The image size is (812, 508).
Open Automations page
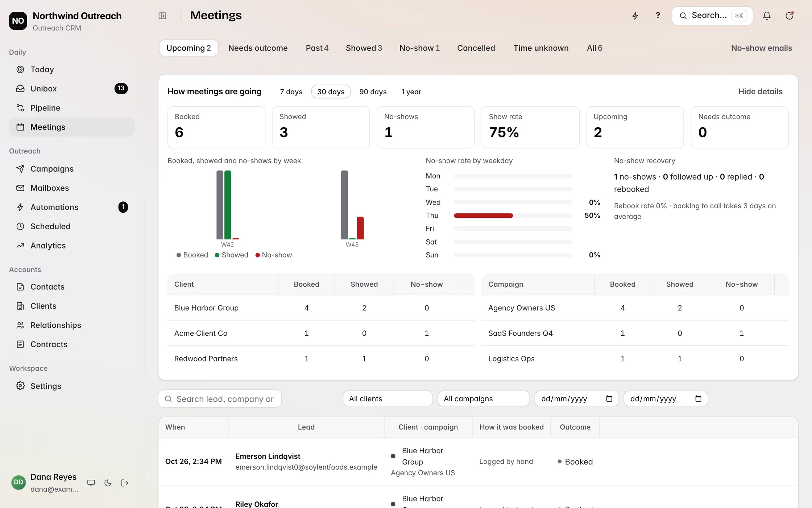click(x=72, y=207)
